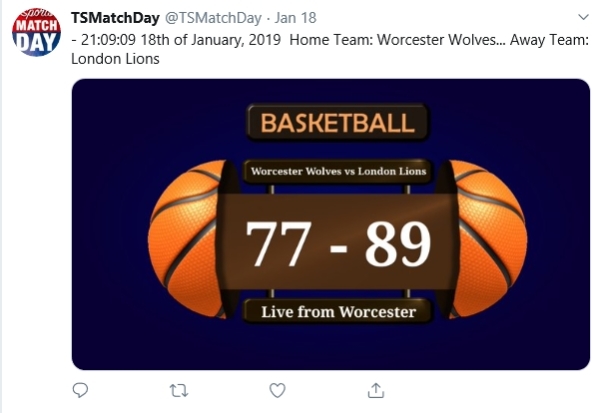Click the 77 - 89 score panel
Viewport: 600px width, 413px height.
point(338,242)
